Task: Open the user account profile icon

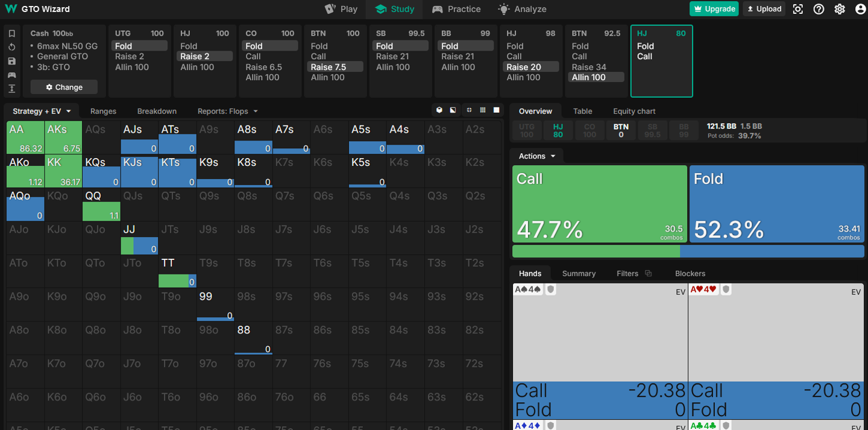Action: [x=860, y=9]
